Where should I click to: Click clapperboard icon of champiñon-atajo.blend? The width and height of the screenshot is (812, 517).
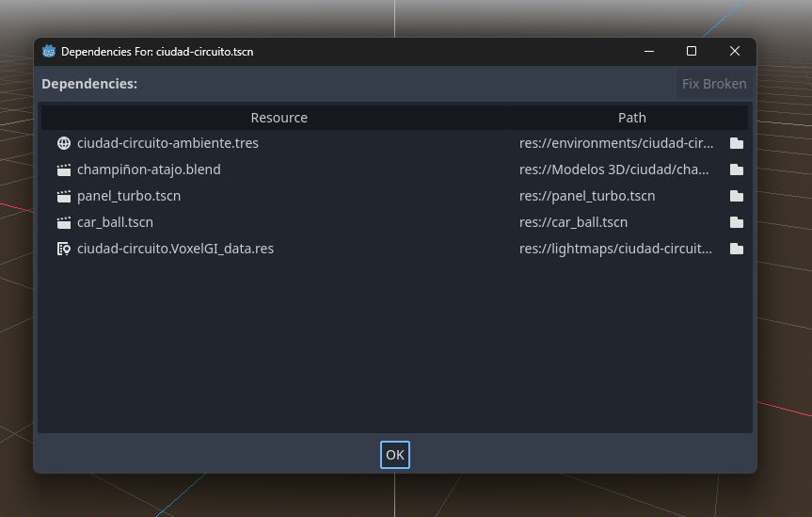pyautogui.click(x=64, y=170)
